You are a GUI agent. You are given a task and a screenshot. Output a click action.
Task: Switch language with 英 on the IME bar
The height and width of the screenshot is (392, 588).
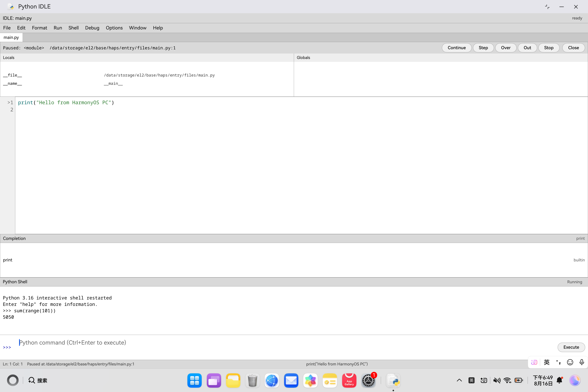[x=547, y=362]
